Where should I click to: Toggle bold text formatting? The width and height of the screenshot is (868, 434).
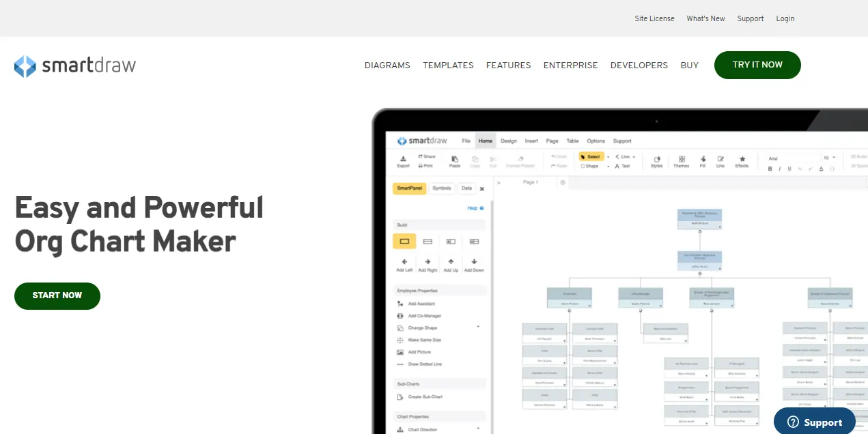(x=770, y=169)
